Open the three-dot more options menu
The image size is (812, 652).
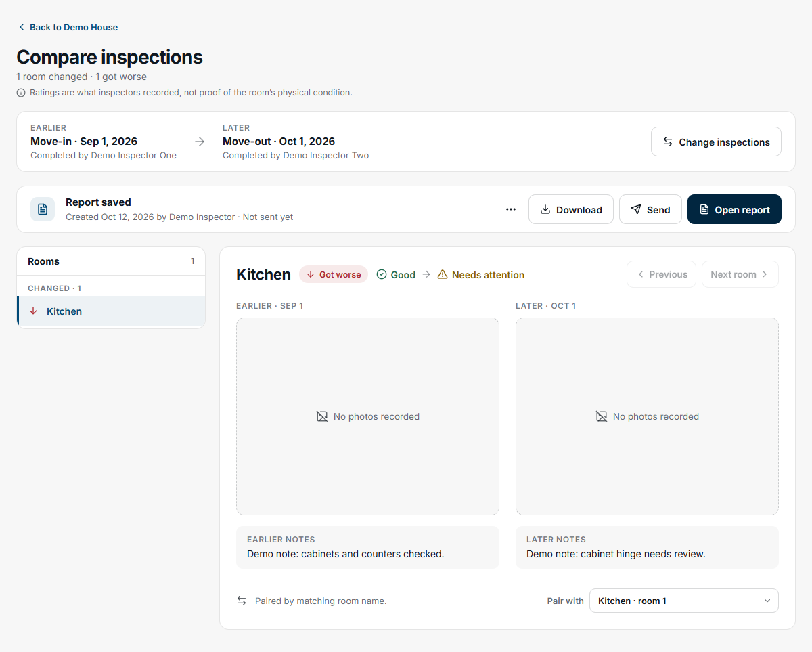tap(511, 209)
